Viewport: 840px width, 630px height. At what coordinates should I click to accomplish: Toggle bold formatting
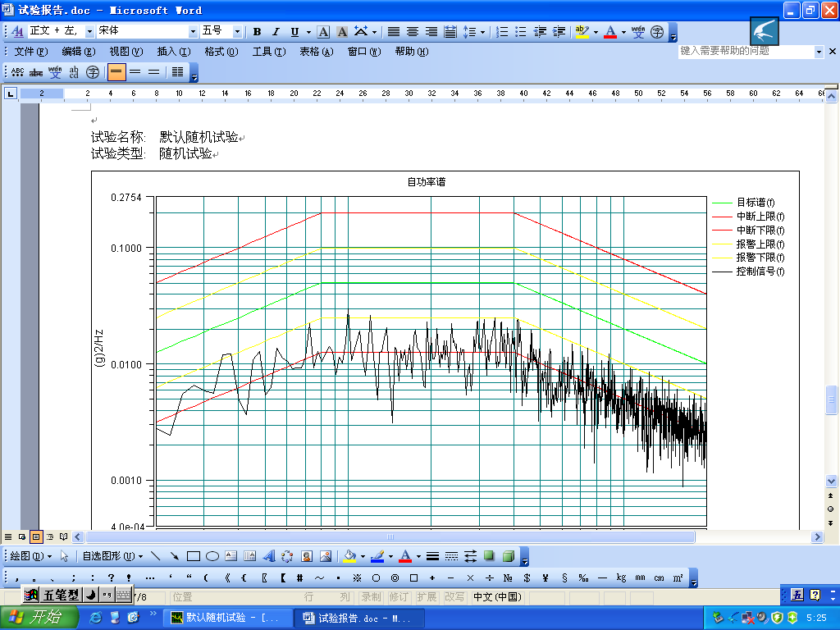[x=257, y=32]
